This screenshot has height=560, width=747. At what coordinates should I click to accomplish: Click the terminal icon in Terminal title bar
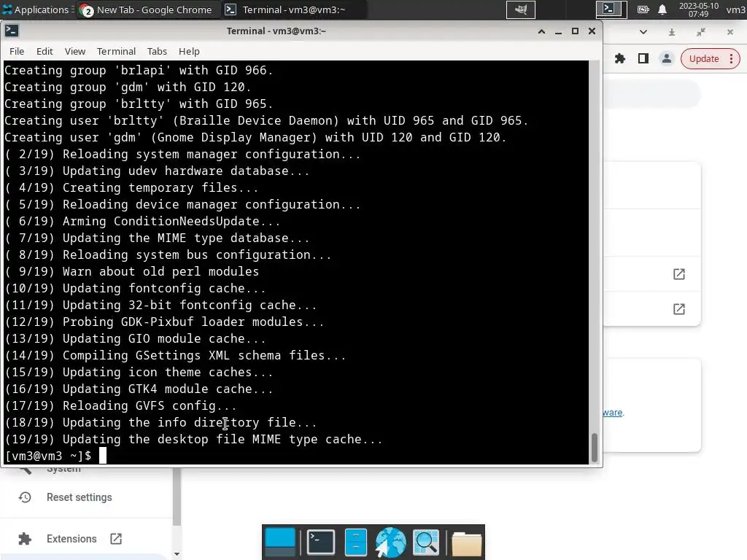(x=12, y=31)
